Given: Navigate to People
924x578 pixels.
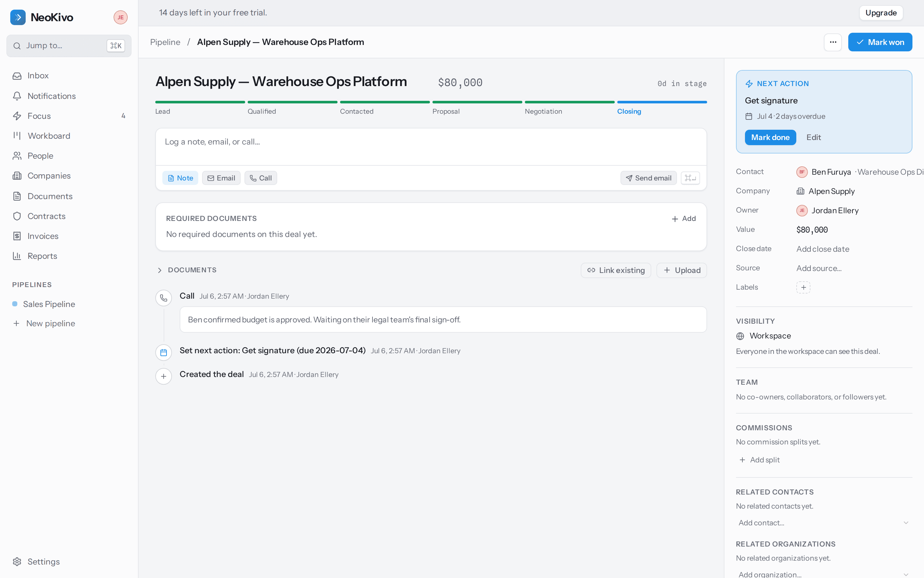Looking at the screenshot, I should click(x=69, y=156).
